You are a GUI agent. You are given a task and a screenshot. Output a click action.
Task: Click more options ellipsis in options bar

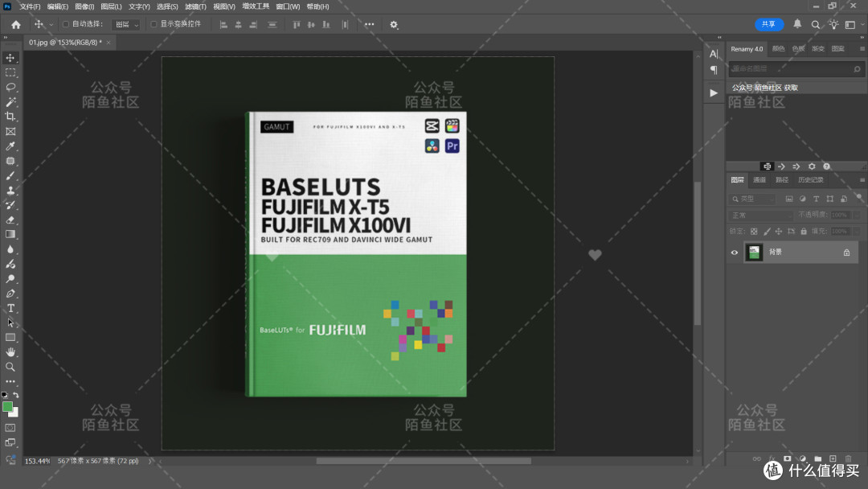(x=369, y=24)
